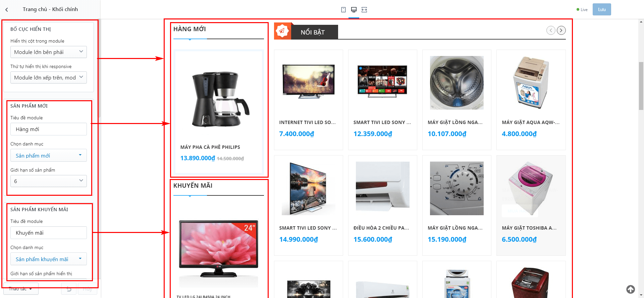Click the 'Sản phẩm khuyến mãi' settings heading
This screenshot has height=298, width=644.
coord(39,210)
